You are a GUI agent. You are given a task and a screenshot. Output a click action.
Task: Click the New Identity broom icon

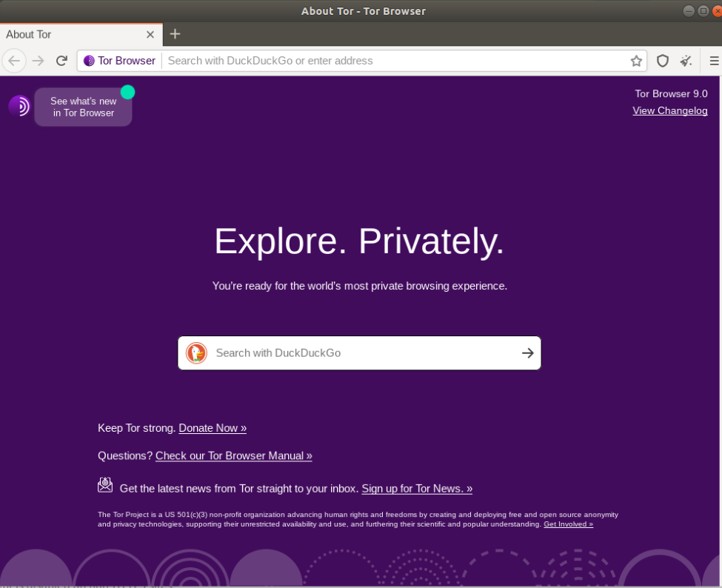686,61
